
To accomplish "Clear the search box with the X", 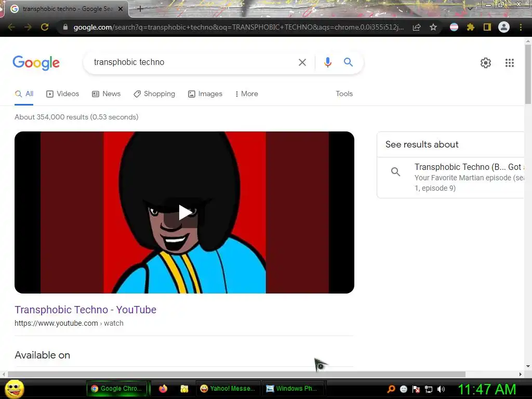I will click(x=302, y=62).
